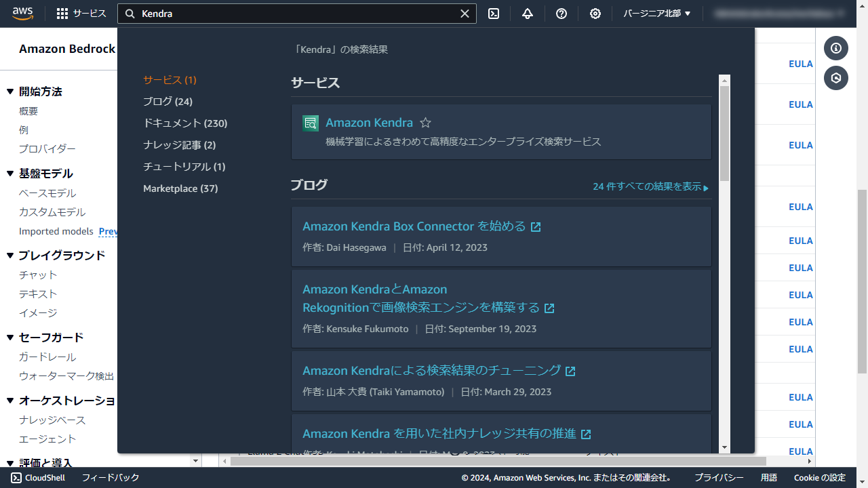Select the サービス (1) filter
Viewport: 868px width, 488px height.
click(170, 80)
